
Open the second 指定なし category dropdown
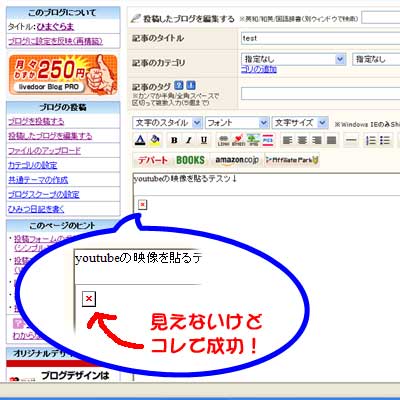[376, 60]
